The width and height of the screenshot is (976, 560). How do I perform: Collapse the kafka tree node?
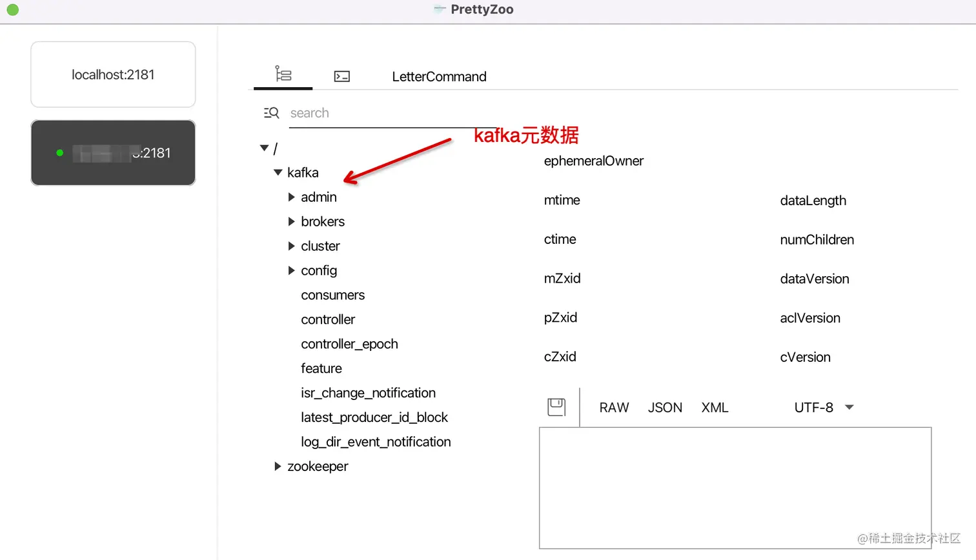(278, 172)
